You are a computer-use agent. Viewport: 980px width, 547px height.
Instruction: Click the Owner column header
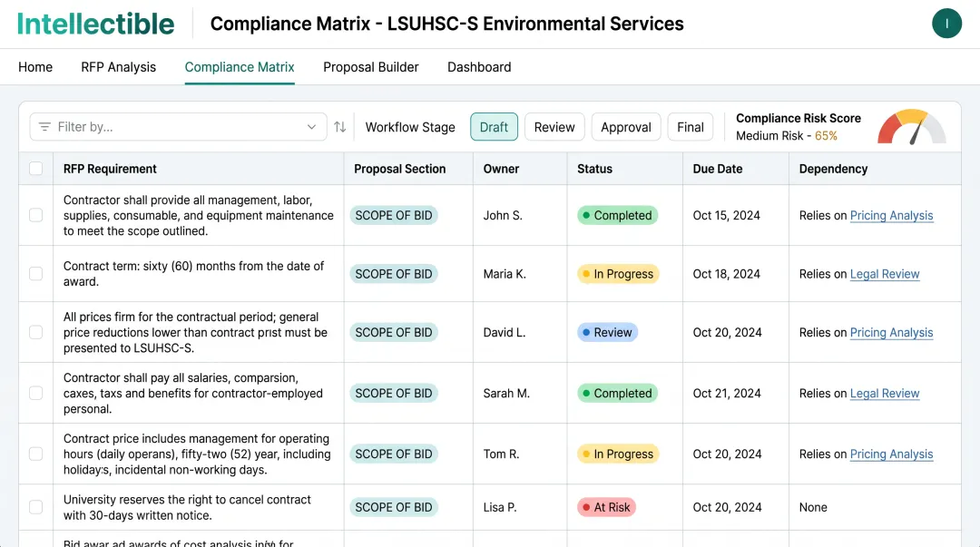pos(501,169)
